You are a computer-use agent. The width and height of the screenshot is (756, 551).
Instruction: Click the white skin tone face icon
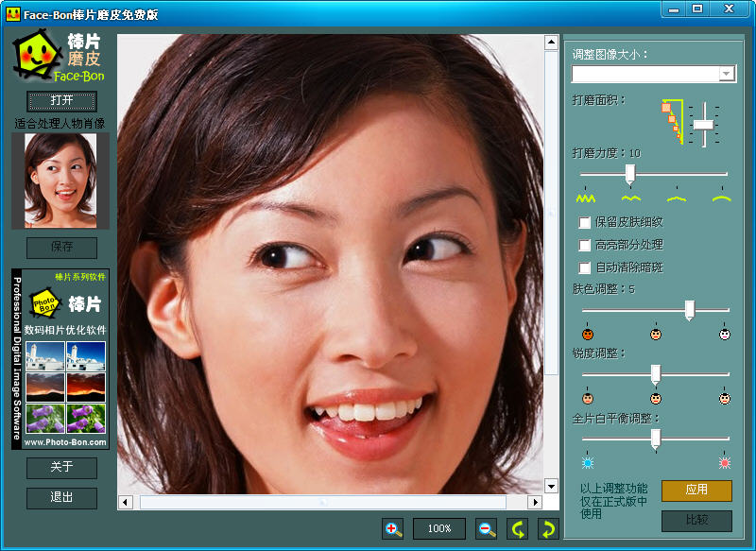(725, 334)
